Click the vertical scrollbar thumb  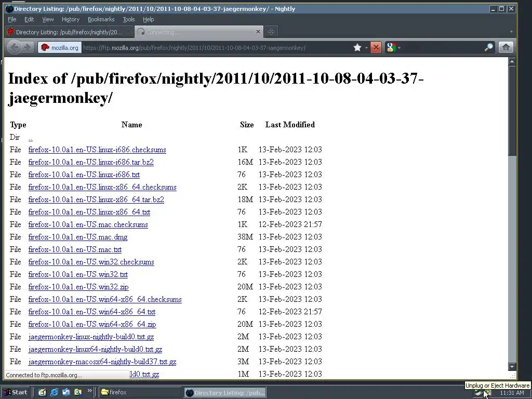[512, 110]
